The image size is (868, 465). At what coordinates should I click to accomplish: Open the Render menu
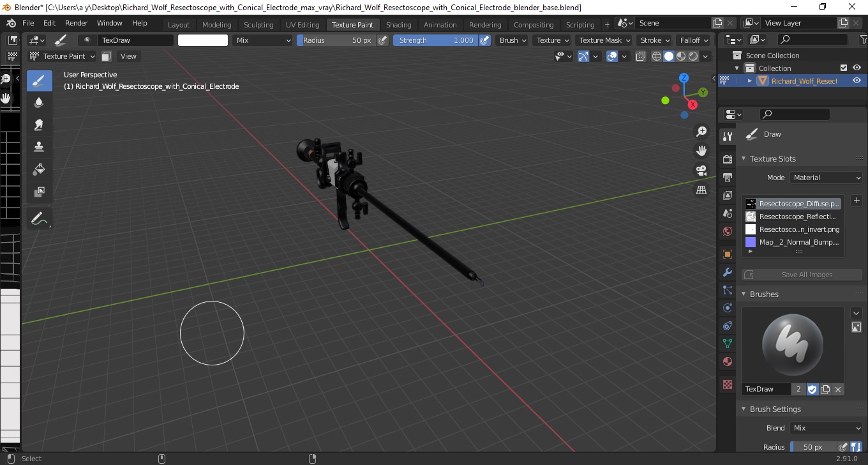pos(76,23)
